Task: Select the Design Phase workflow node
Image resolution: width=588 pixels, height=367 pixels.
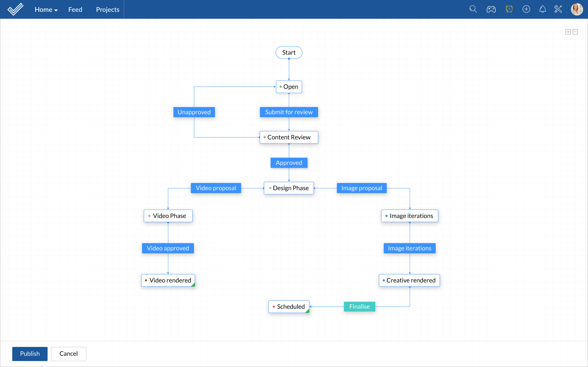Action: 289,188
